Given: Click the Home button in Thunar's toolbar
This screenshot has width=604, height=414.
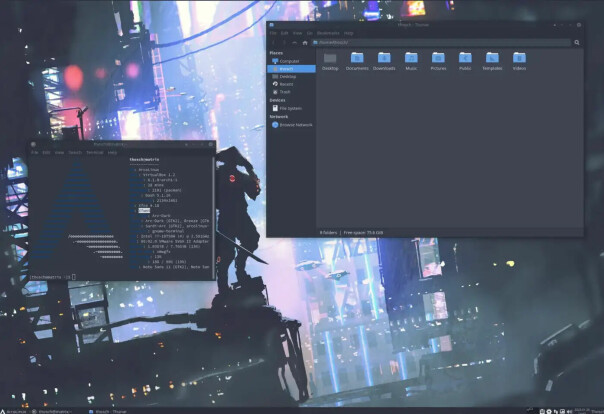Looking at the screenshot, I should 305,43.
